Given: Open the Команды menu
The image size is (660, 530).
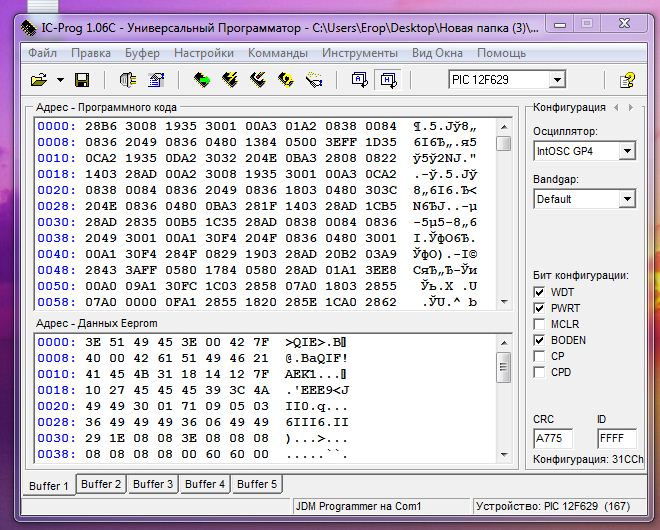Looking at the screenshot, I should click(277, 52).
